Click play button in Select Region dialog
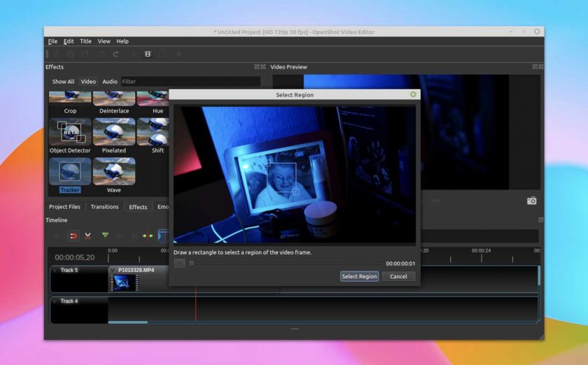The width and height of the screenshot is (588, 365). [x=180, y=264]
